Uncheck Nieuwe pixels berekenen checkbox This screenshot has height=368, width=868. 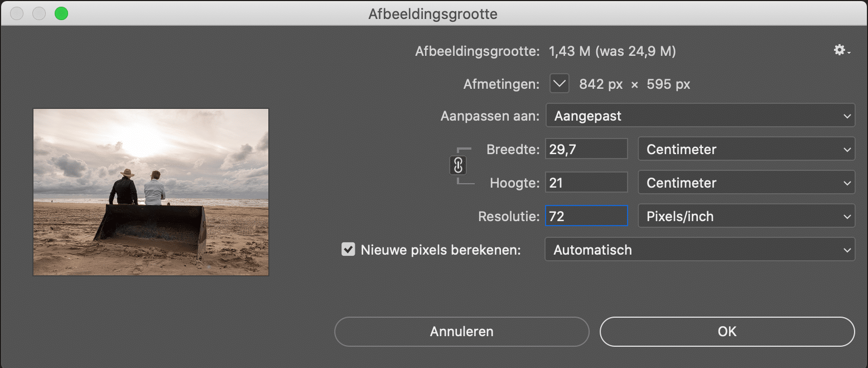(x=348, y=250)
